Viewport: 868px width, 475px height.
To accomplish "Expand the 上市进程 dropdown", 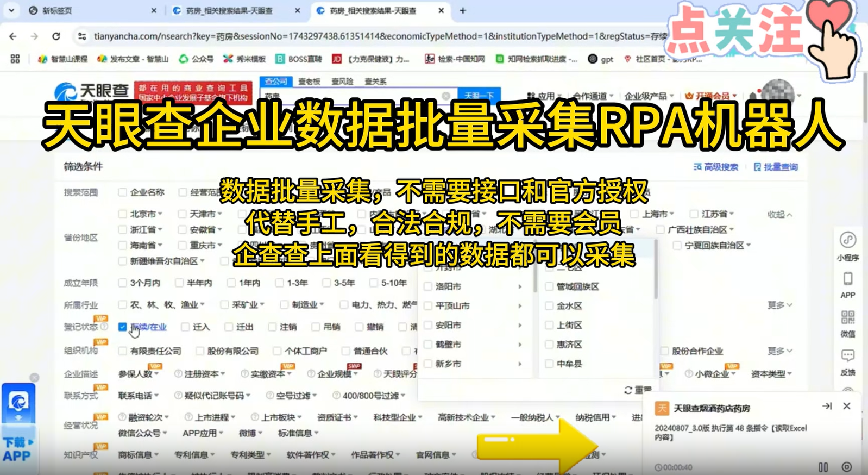I will tap(215, 417).
